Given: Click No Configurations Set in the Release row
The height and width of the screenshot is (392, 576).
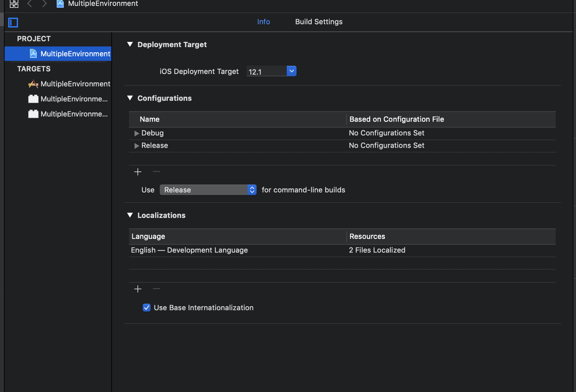Looking at the screenshot, I should 386,146.
